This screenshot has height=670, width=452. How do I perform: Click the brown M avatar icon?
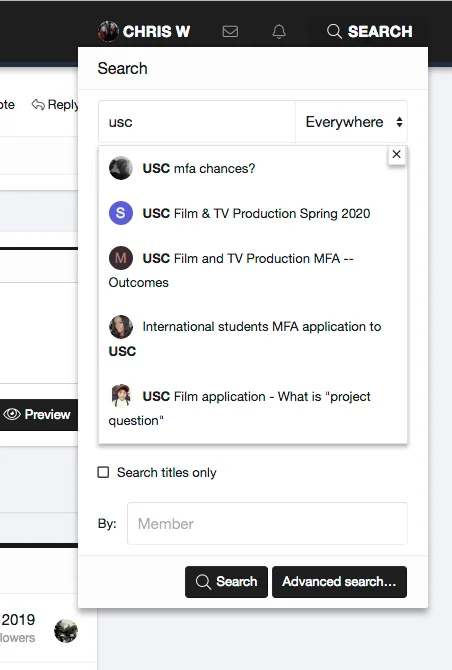(x=121, y=258)
